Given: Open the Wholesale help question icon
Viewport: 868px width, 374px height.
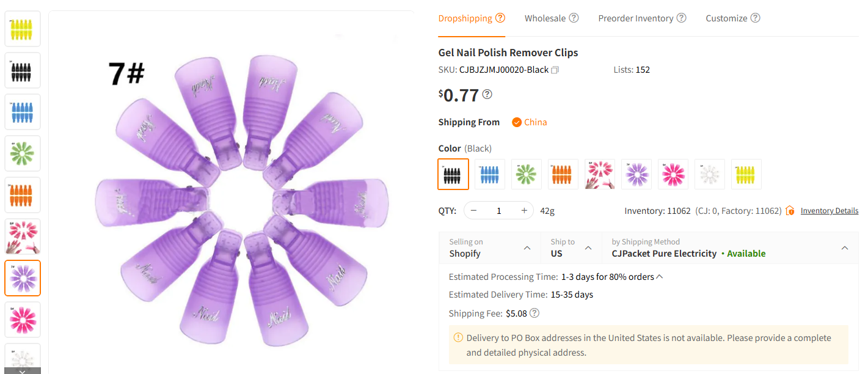Looking at the screenshot, I should 574,18.
